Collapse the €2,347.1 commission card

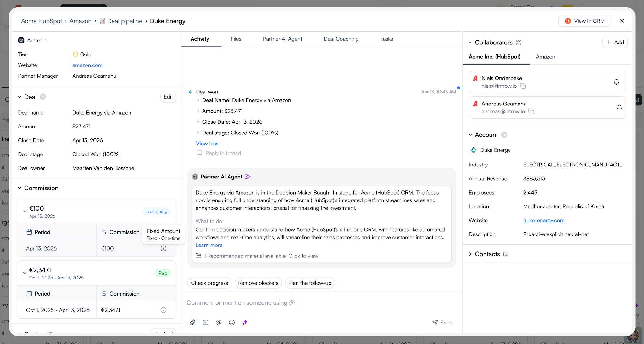(x=25, y=273)
